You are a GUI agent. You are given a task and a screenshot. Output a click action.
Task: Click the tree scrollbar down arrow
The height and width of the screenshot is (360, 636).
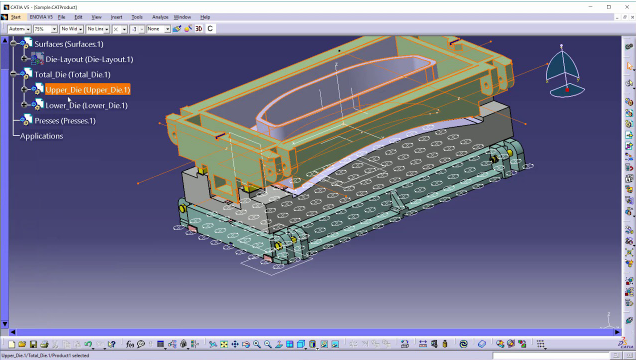point(5,324)
